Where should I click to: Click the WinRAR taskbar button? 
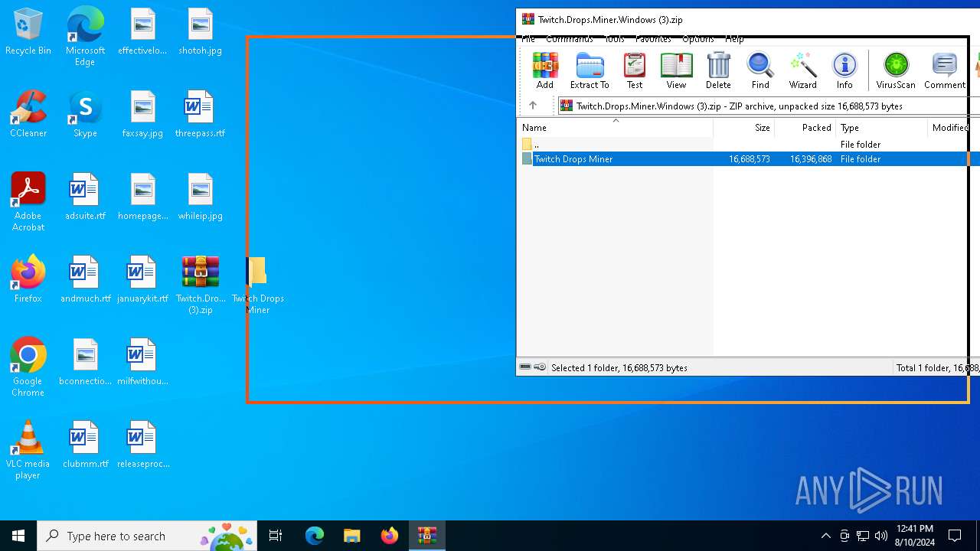[426, 536]
